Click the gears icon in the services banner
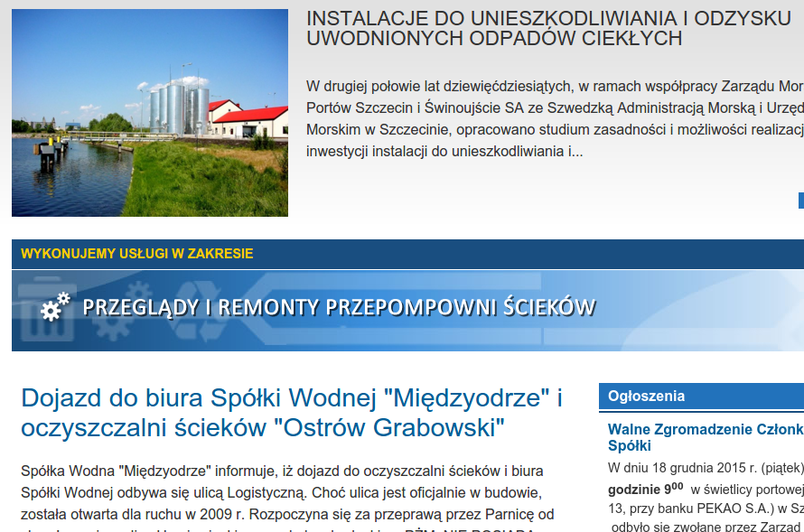 click(x=55, y=307)
